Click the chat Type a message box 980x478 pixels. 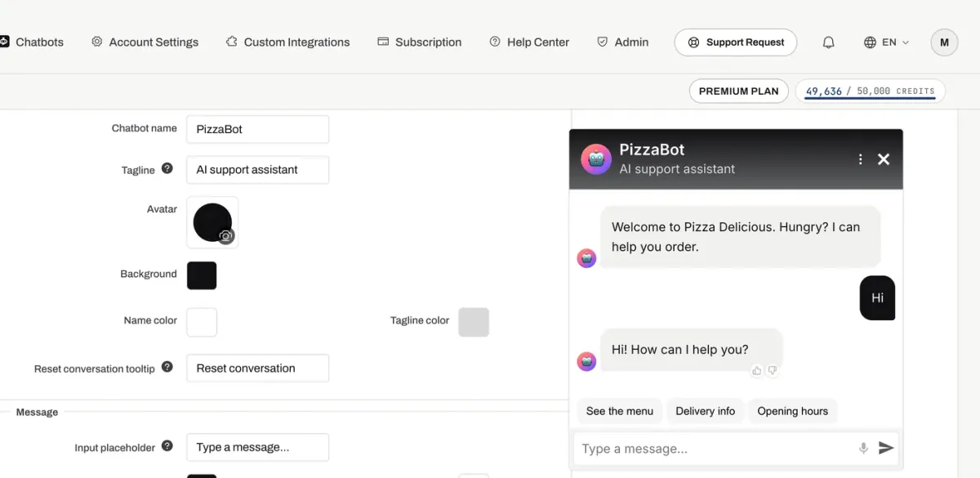[x=715, y=449]
